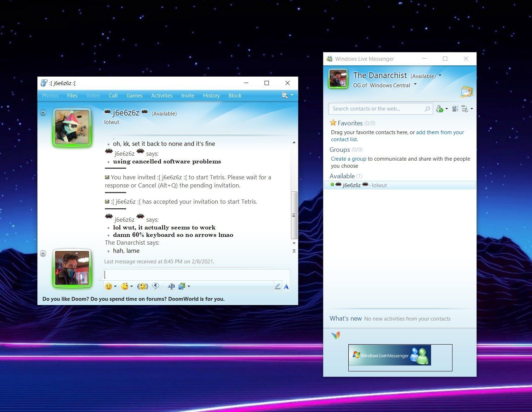Expand the Availability status dropdown for The Danarchist
Screen dimensions: 532x412
pyautogui.click(x=440, y=76)
